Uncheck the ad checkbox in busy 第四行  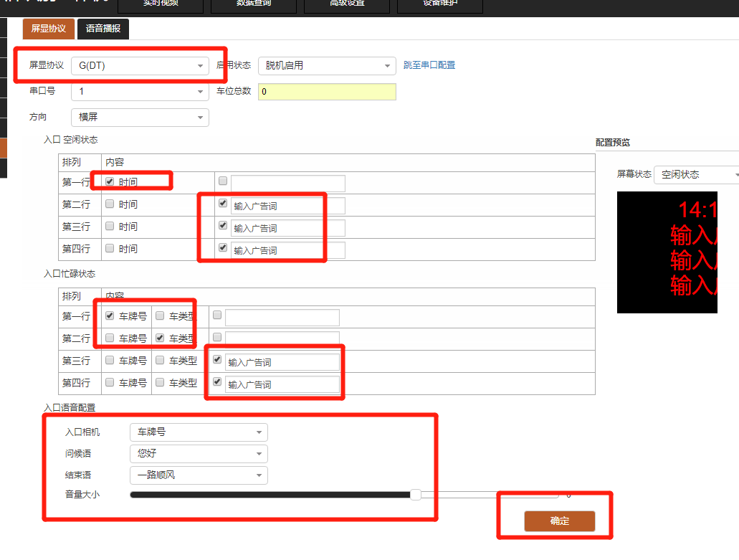[217, 381]
